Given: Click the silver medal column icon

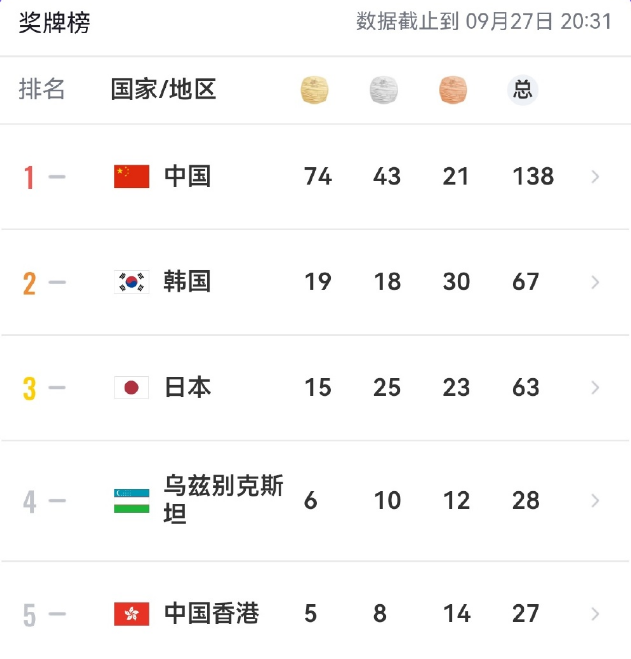Looking at the screenshot, I should pyautogui.click(x=383, y=90).
